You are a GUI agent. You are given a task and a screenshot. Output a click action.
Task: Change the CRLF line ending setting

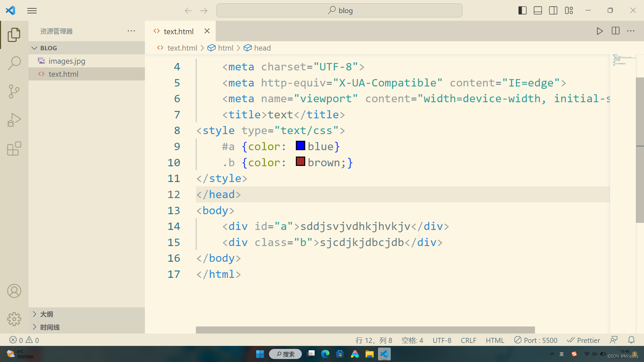pos(468,340)
